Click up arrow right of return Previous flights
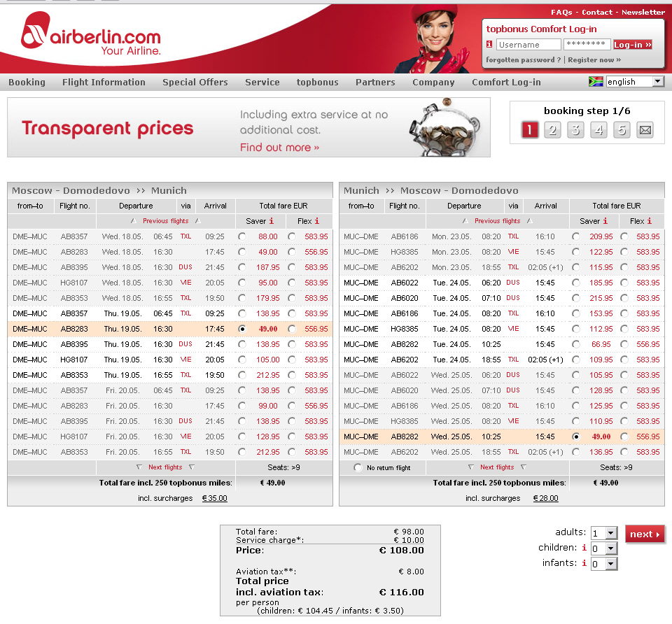This screenshot has width=672, height=624. pos(530,220)
